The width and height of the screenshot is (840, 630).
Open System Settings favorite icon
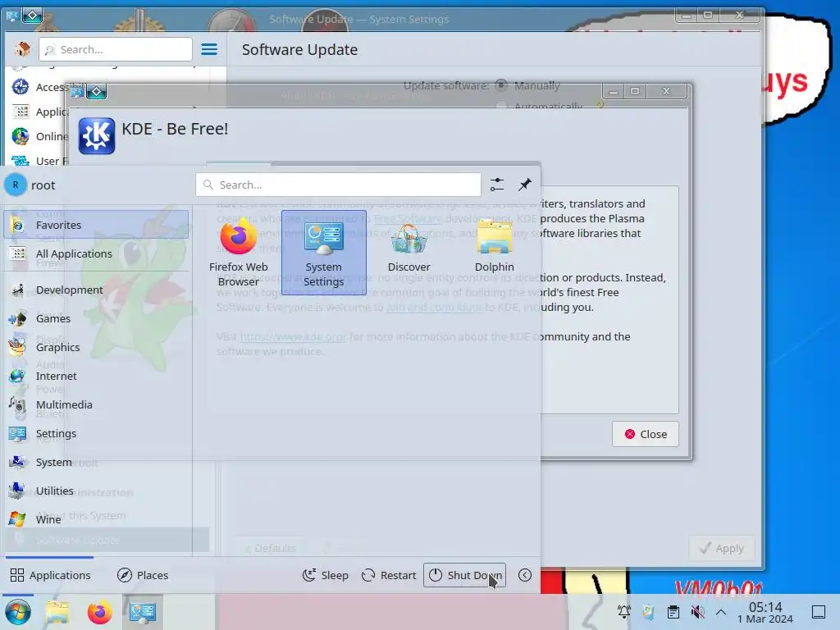click(323, 253)
